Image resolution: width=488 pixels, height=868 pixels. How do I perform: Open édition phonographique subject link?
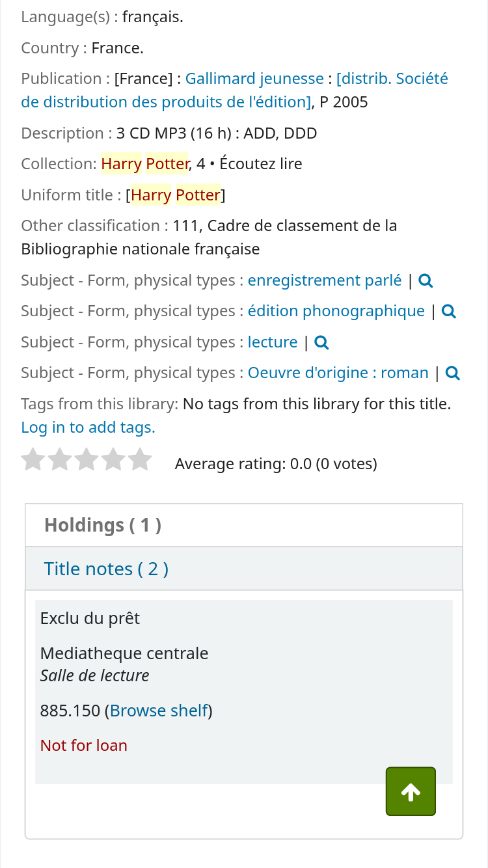pyautogui.click(x=336, y=312)
